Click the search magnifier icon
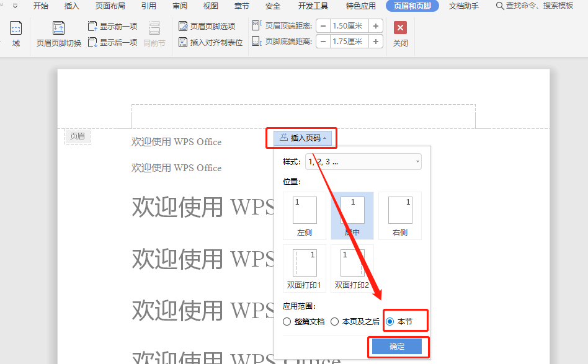Image resolution: width=588 pixels, height=364 pixels. click(x=499, y=6)
